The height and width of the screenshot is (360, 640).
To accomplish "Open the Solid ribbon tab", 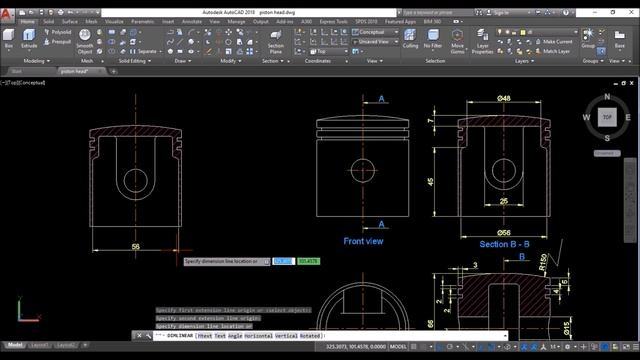I will (49, 22).
